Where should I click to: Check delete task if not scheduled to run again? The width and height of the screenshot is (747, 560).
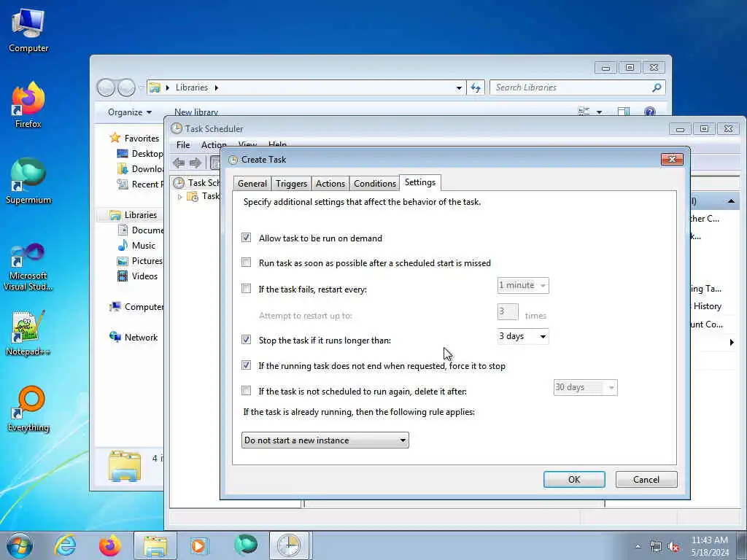point(247,391)
